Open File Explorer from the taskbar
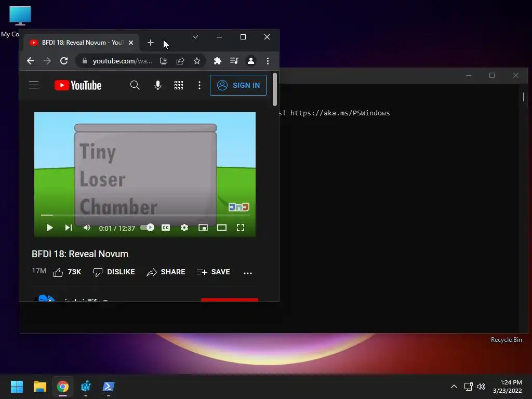Screen dimensions: 532x399 point(39,387)
